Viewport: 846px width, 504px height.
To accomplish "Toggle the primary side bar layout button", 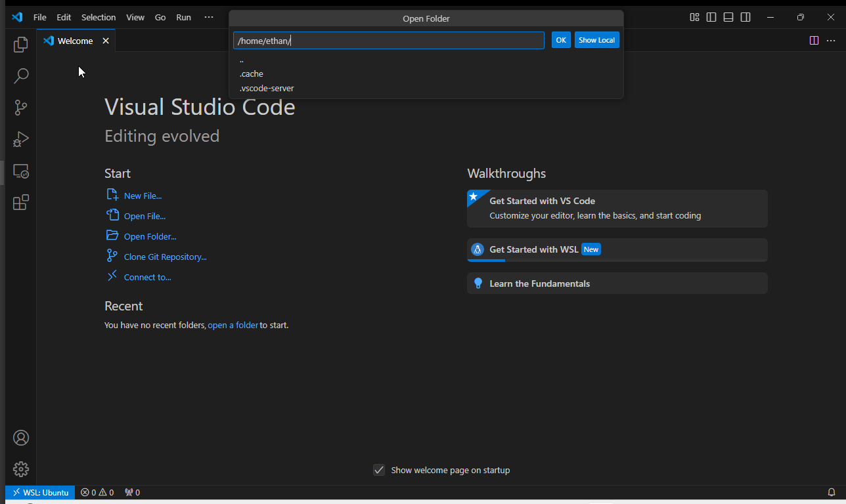I will 711,17.
